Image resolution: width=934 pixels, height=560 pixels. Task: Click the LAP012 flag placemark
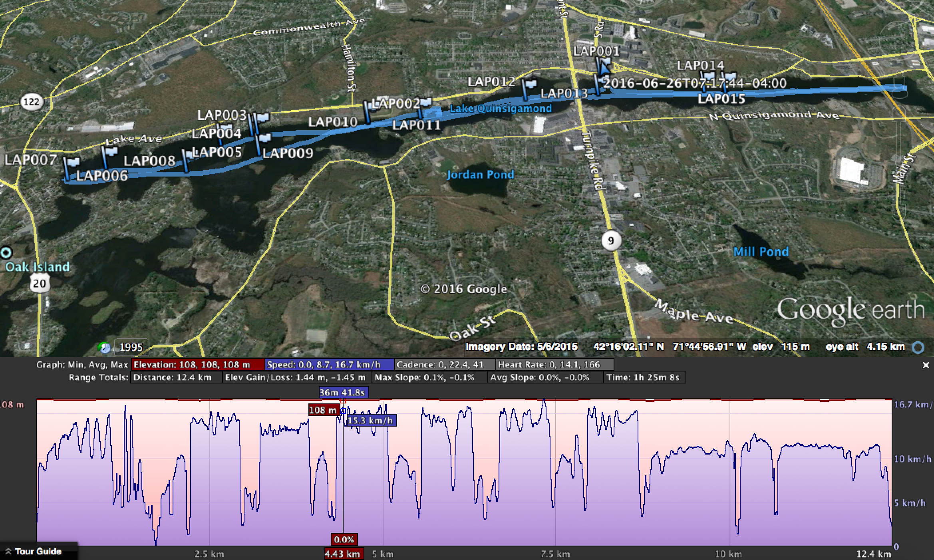coord(531,84)
